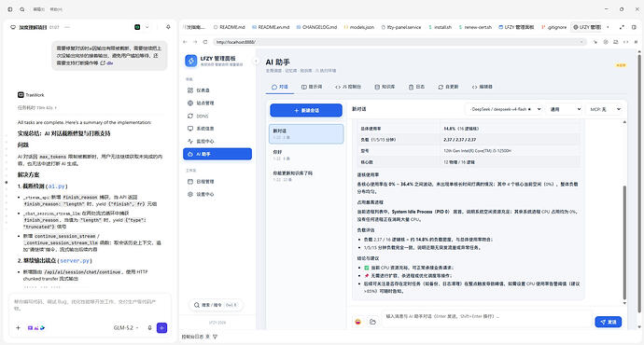Open lfzy-panel.service tab
Screen dimensions: 644x345
(401, 27)
